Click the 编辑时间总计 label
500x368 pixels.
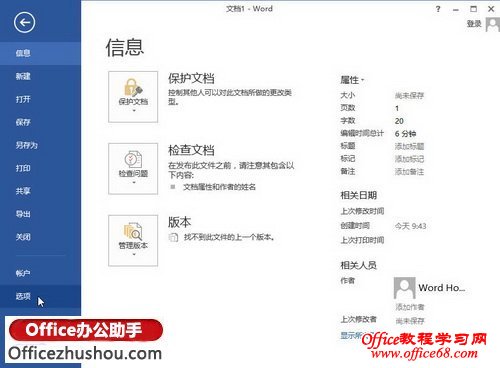pyautogui.click(x=362, y=133)
